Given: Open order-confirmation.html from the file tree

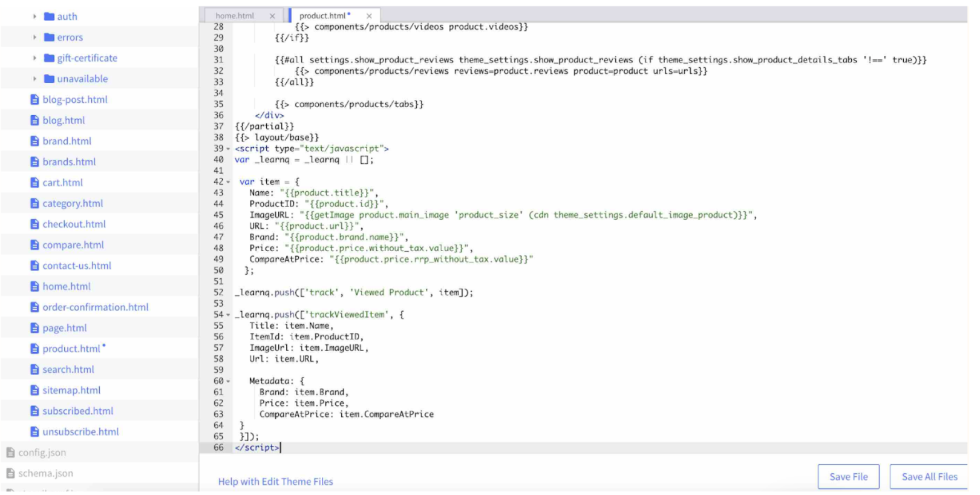Looking at the screenshot, I should pyautogui.click(x=95, y=307).
